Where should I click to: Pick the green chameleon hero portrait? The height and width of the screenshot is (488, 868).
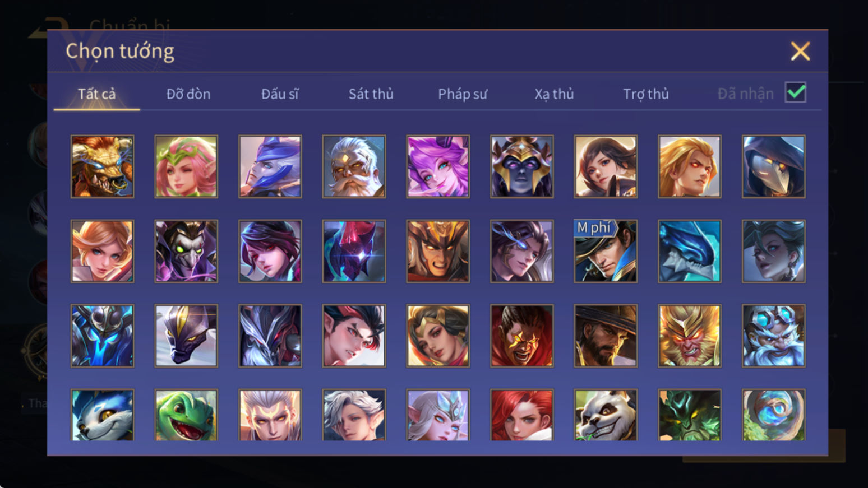186,415
